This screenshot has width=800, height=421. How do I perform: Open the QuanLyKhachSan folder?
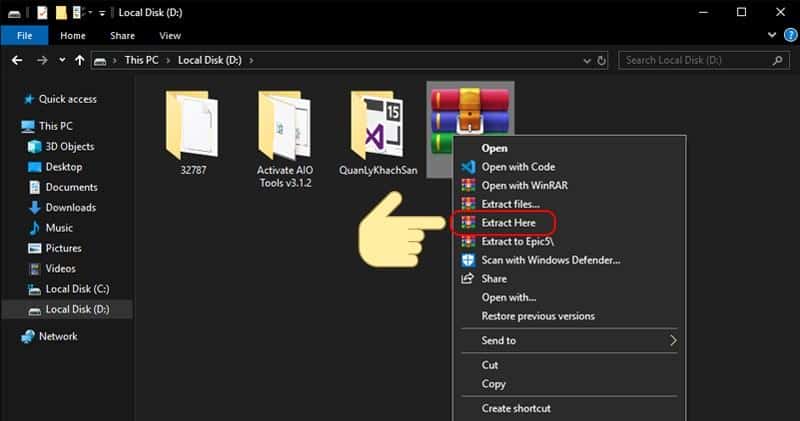pyautogui.click(x=377, y=125)
